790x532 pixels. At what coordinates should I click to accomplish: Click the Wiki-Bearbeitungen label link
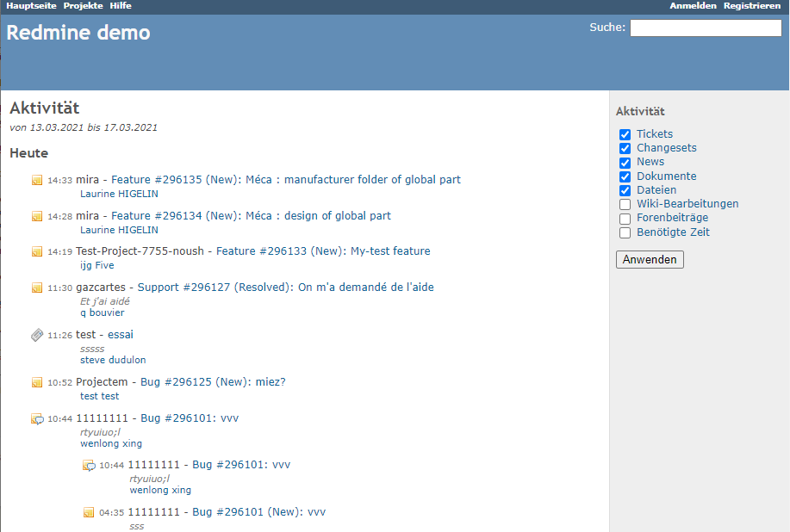tap(687, 204)
